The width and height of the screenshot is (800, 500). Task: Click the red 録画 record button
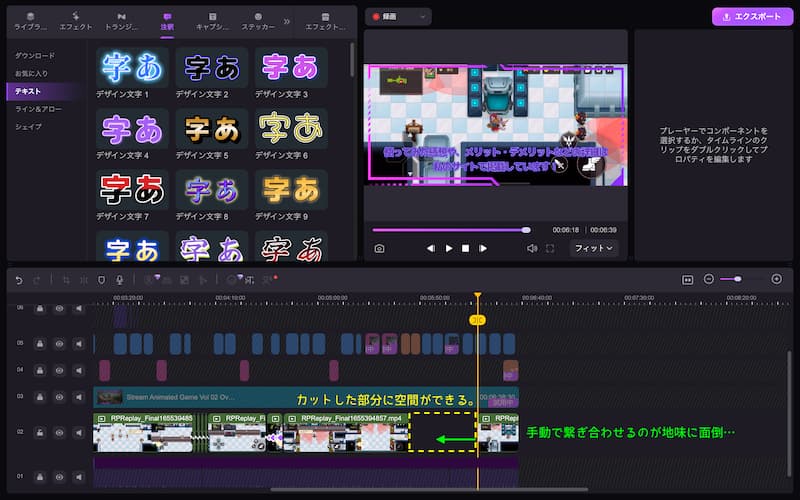click(386, 17)
